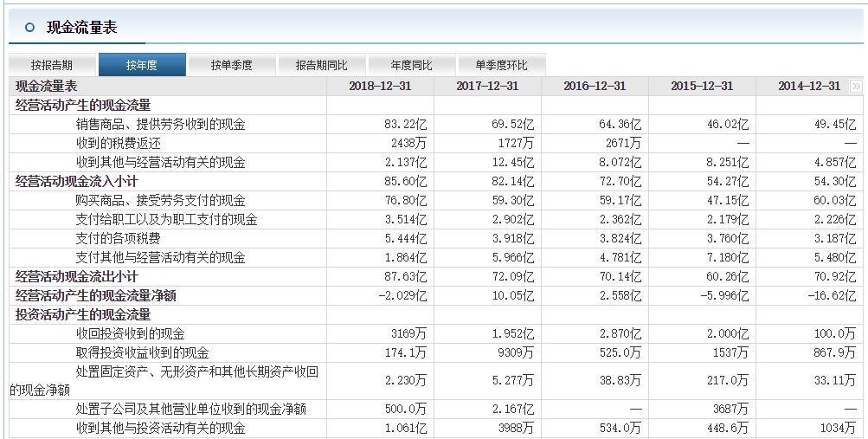Select the 按年度 tab
The width and height of the screenshot is (868, 439).
point(142,65)
